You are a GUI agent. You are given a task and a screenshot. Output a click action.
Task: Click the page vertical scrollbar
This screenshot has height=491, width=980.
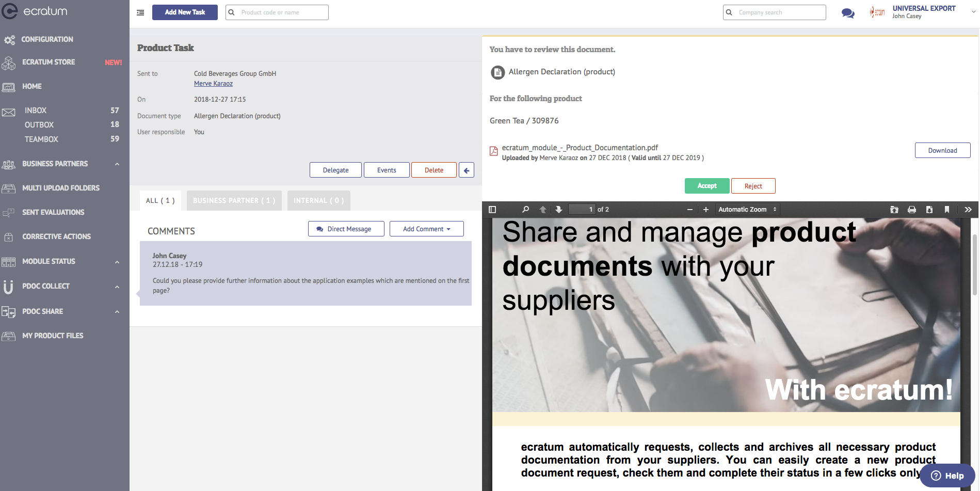tap(975, 264)
